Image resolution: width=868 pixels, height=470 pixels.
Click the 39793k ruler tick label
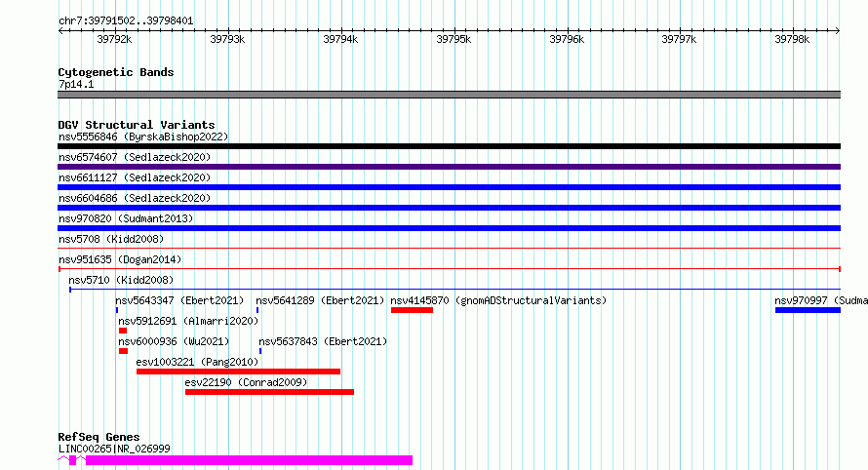(x=227, y=39)
